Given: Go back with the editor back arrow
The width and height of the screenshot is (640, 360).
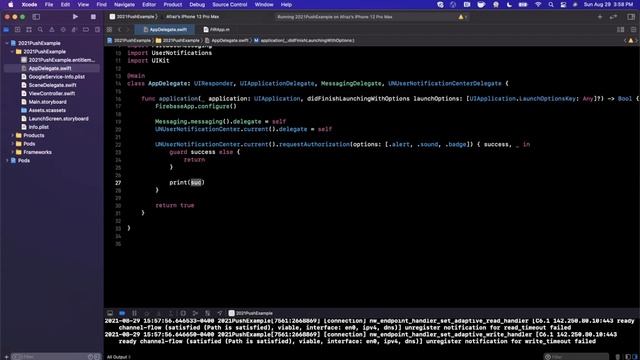Looking at the screenshot, I should click(120, 29).
